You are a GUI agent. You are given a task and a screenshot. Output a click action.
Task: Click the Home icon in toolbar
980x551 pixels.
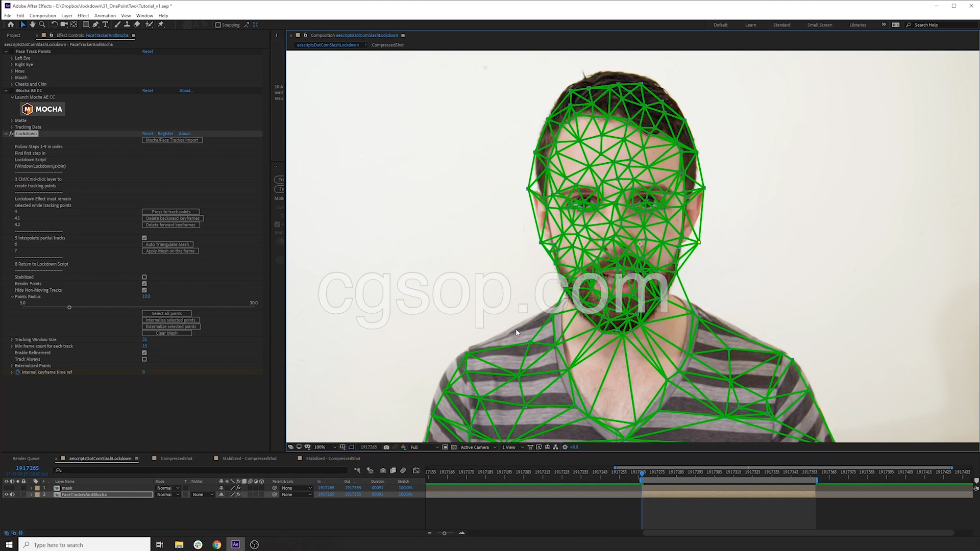[11, 24]
